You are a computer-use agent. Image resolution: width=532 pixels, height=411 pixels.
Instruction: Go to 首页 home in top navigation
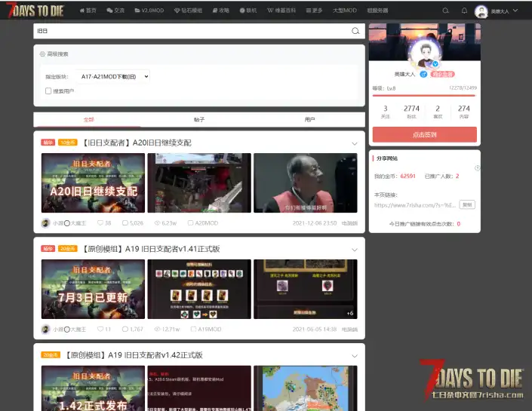click(88, 11)
